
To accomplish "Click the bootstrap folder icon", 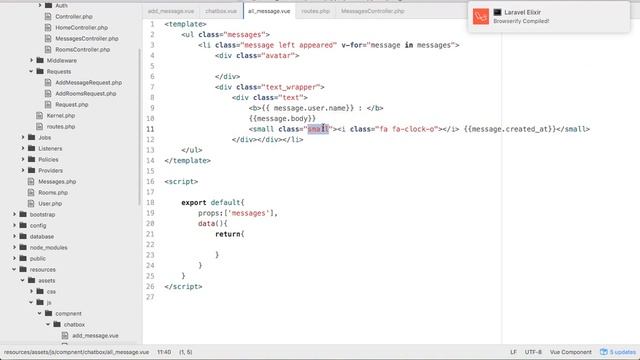I will click(23, 214).
